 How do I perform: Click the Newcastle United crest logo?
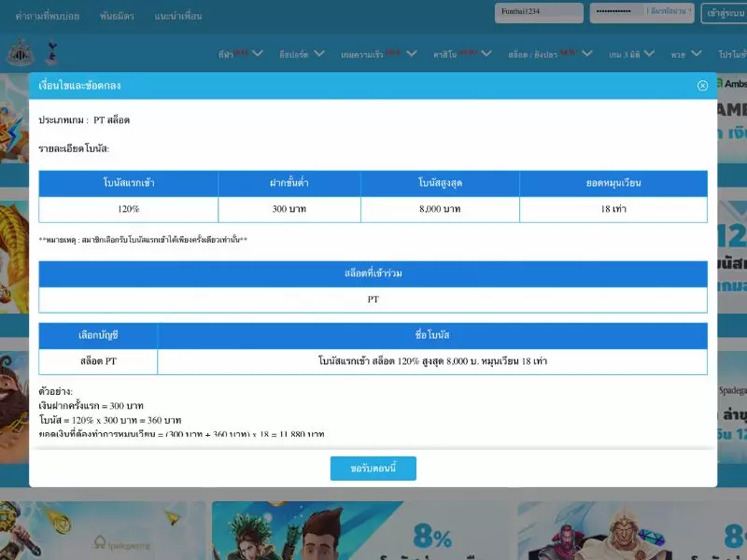point(21,53)
